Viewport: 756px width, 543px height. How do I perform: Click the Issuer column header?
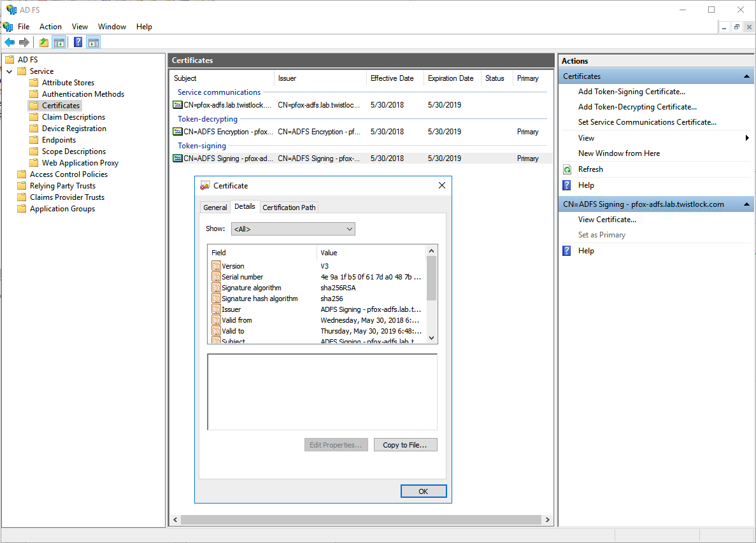point(320,78)
